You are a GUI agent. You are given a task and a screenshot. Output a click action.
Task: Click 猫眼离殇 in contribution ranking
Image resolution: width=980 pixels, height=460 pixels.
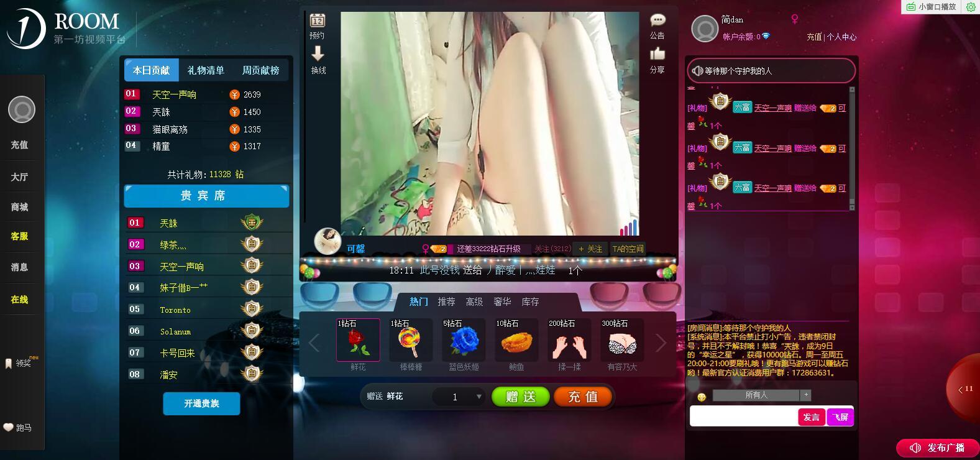(x=170, y=129)
